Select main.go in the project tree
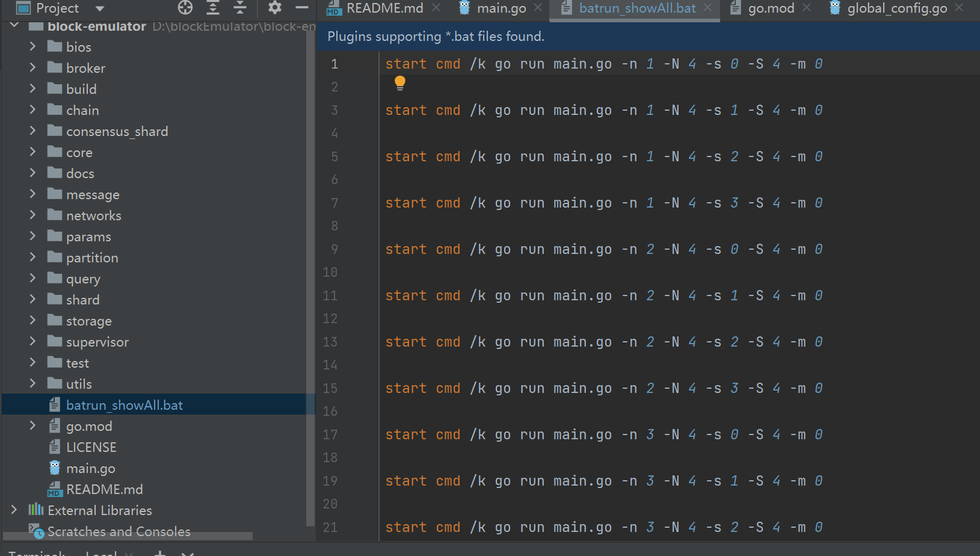This screenshot has height=556, width=980. pyautogui.click(x=90, y=468)
